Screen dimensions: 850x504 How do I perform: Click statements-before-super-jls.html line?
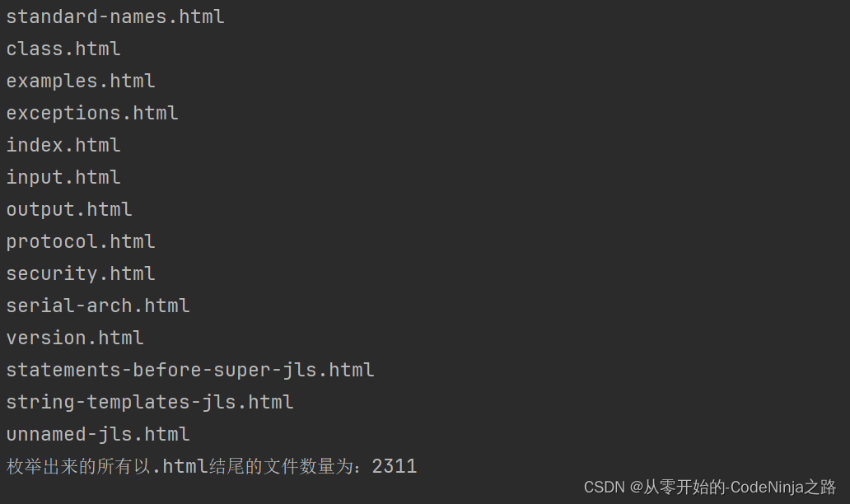(190, 371)
